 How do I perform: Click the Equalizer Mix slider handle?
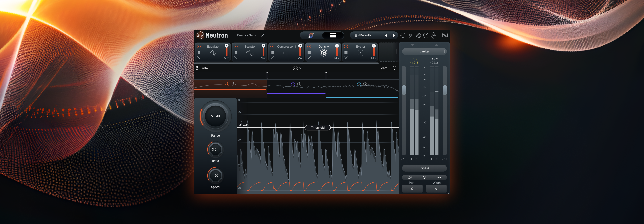pos(226,46)
